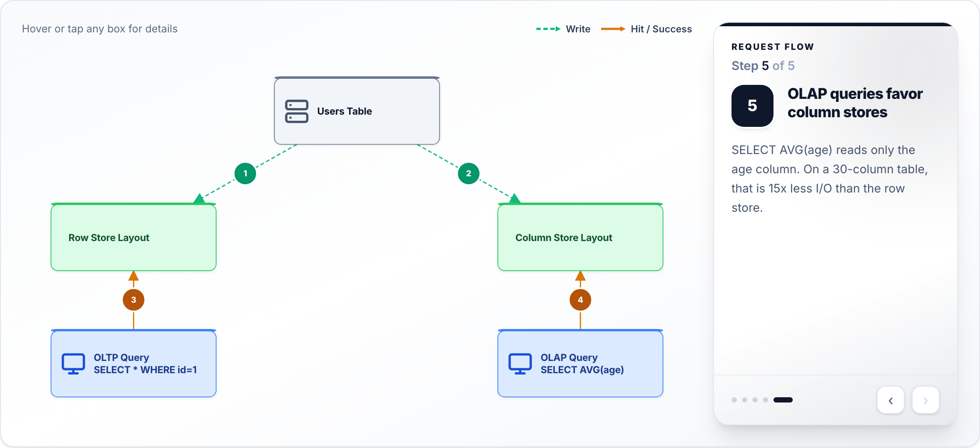
Task: Select the OLTP Query SELECT * WHERE id=1 box
Action: coord(133,364)
